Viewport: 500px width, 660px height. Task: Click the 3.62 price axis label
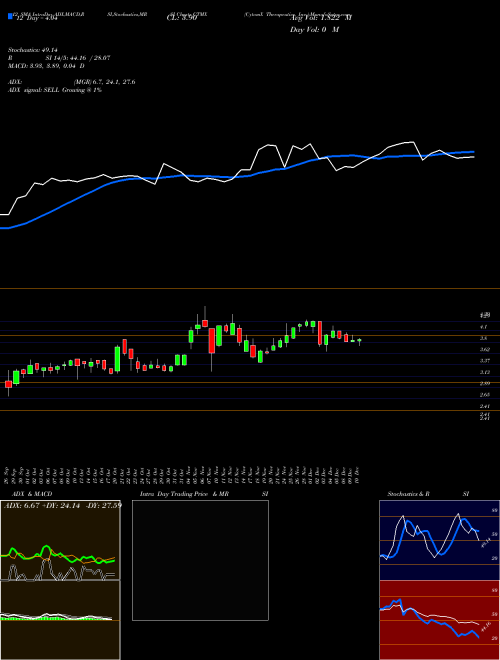click(485, 349)
